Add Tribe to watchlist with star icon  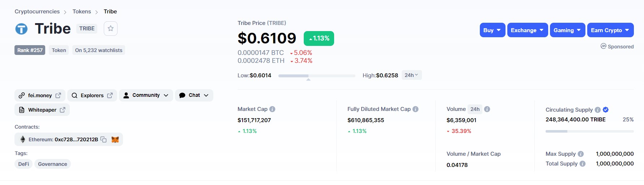tap(111, 29)
